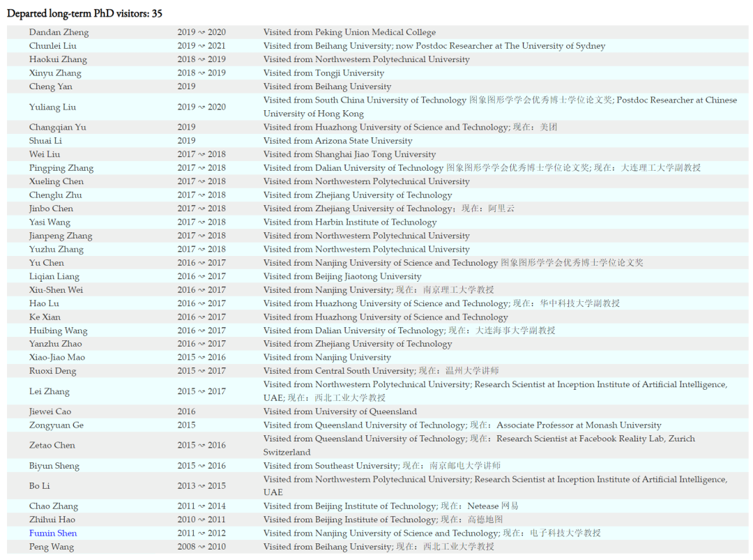Click the 2015 year for Zongyuan Ge
This screenshot has height=560, width=753.
[186, 425]
